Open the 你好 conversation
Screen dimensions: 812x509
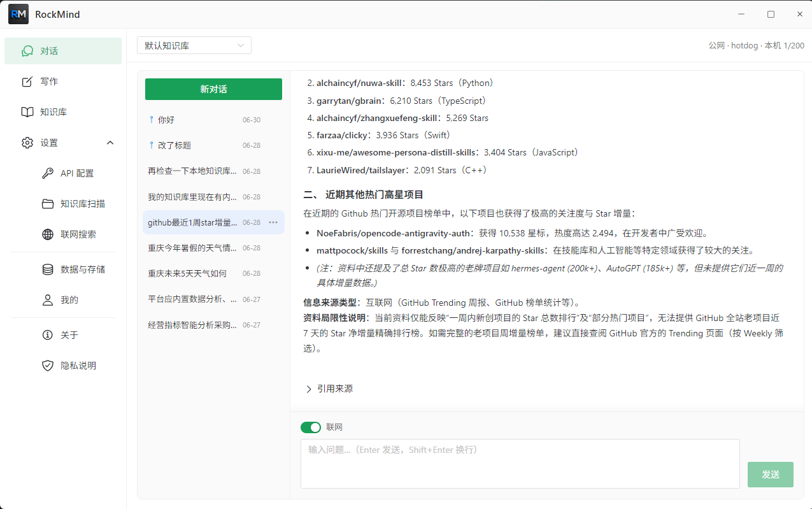click(213, 120)
